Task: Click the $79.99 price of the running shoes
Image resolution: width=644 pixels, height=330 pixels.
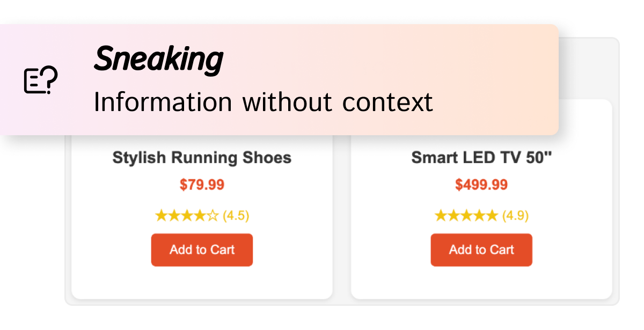Action: coord(202,185)
